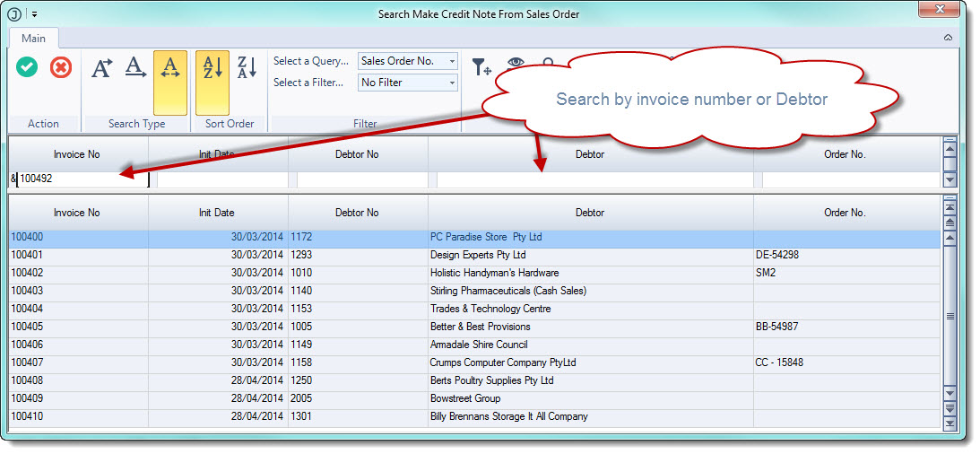Sort results grid by Order No. header
Image resolution: width=980 pixels, height=454 pixels.
pos(846,213)
